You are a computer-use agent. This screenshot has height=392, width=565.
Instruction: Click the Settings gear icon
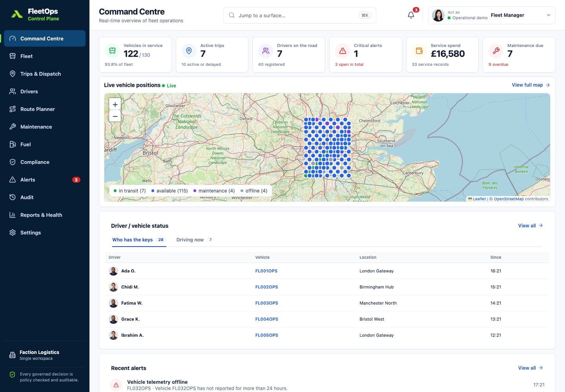(13, 232)
